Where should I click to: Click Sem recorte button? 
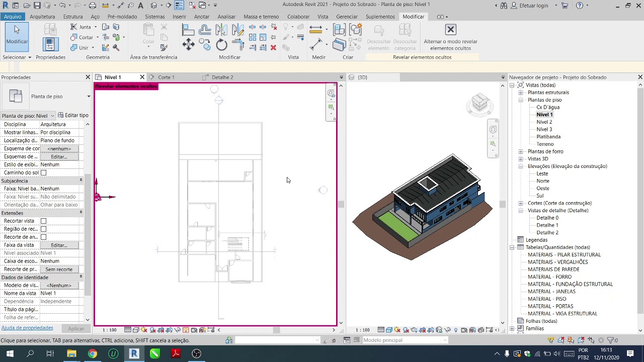pos(59,269)
